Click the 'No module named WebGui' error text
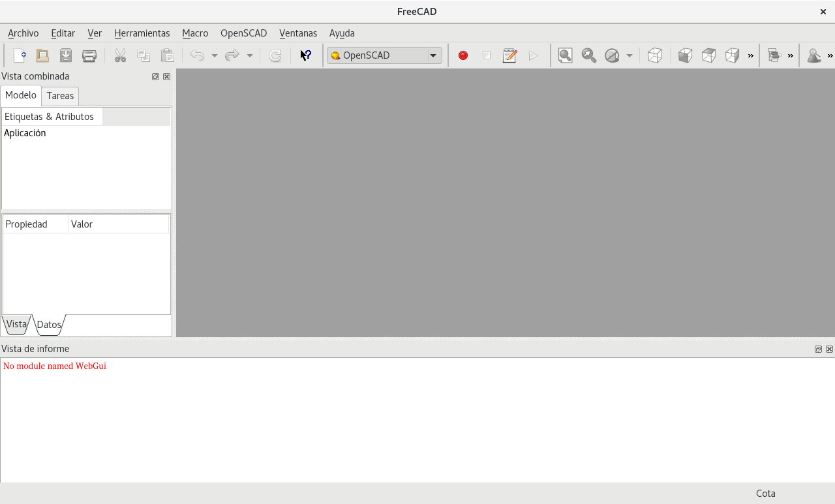Image resolution: width=835 pixels, height=504 pixels. pyautogui.click(x=55, y=366)
